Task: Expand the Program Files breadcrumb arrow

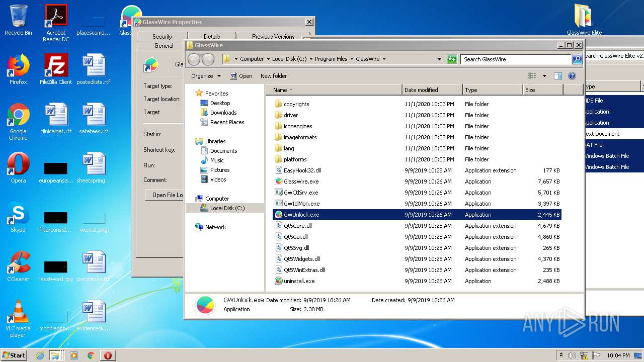Action: pos(352,59)
